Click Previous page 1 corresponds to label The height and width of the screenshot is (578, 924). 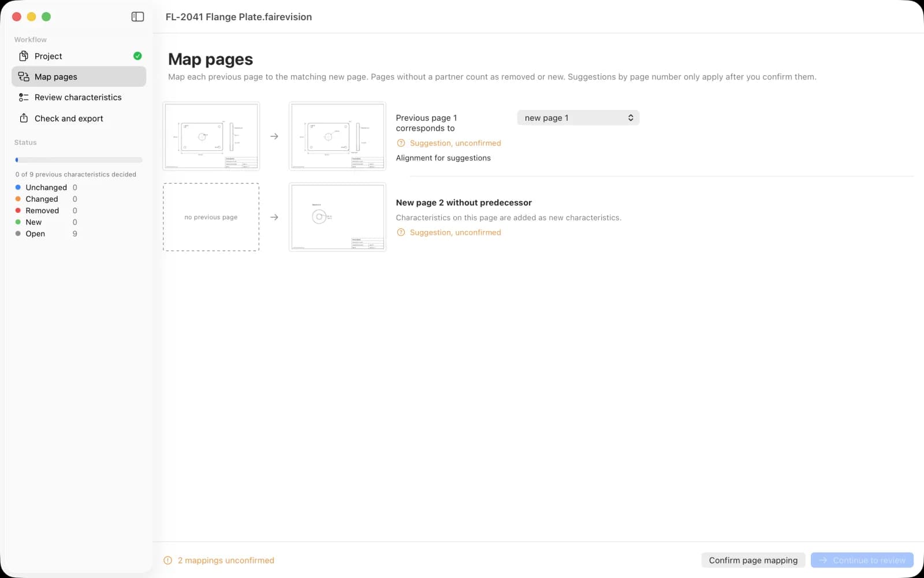tap(426, 123)
